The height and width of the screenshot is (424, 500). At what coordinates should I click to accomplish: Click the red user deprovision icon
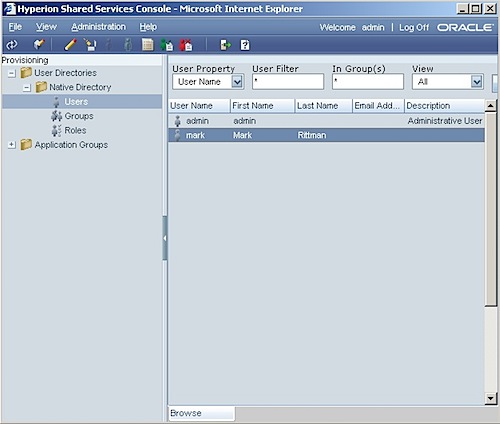(186, 45)
